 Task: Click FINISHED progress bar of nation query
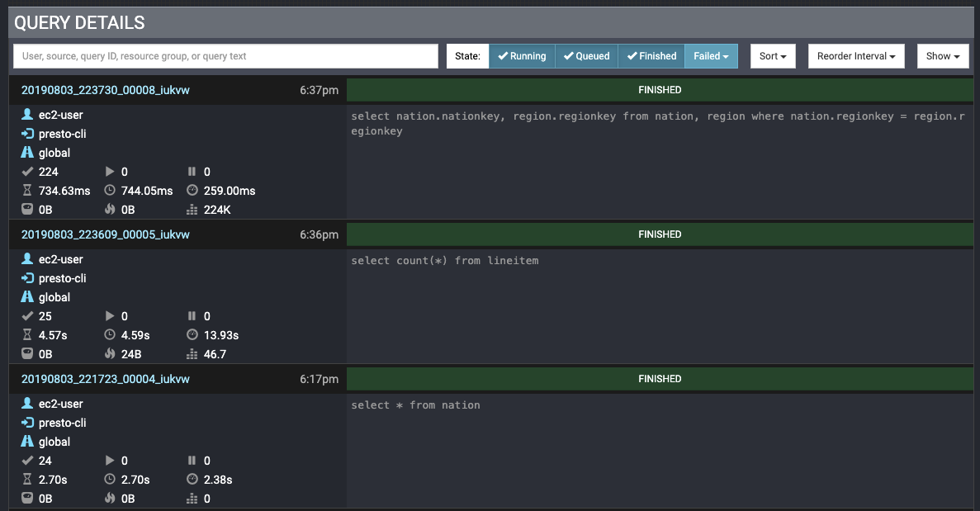coord(659,379)
